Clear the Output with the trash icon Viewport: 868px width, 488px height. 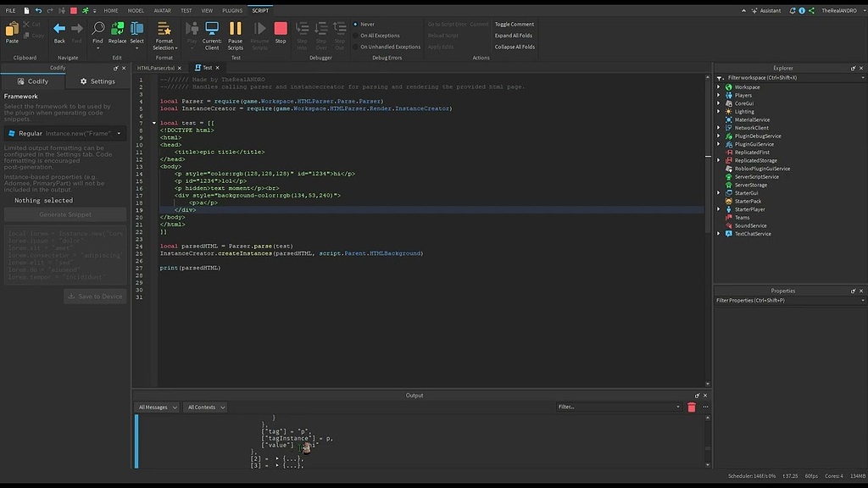pos(691,407)
